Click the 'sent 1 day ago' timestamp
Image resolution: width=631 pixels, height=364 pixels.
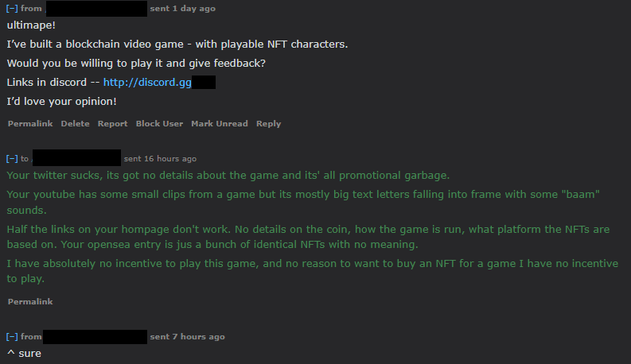[182, 9]
